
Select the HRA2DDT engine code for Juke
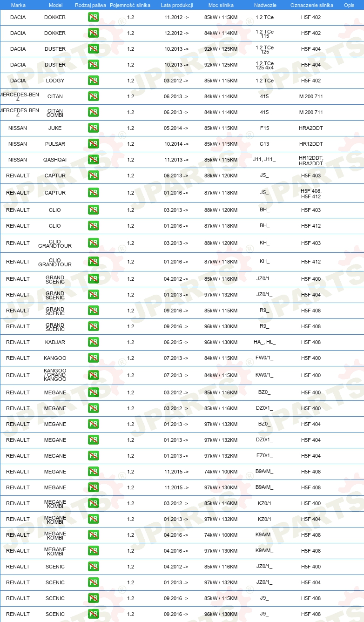tap(311, 128)
